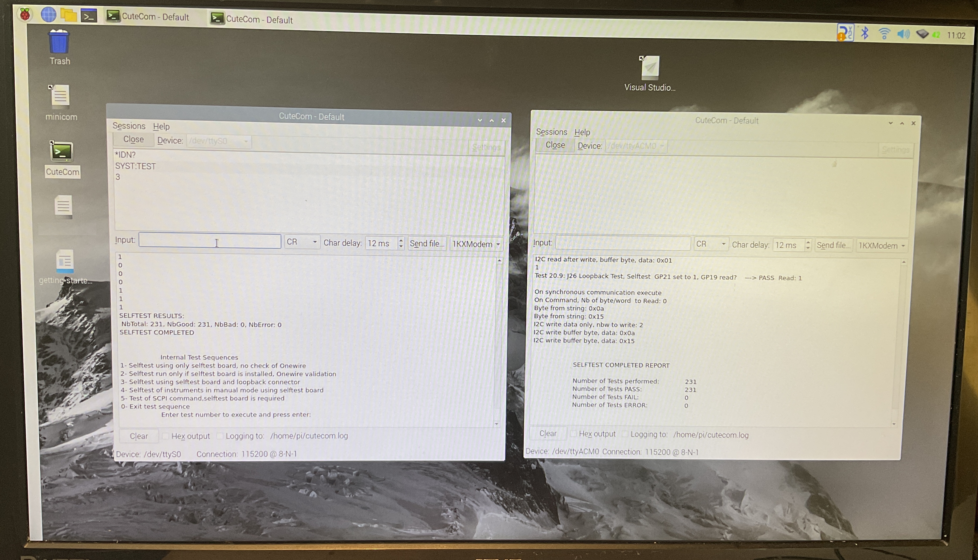This screenshot has height=560, width=978.
Task: Open Sessions menu in left CuteCom window
Action: [x=129, y=126]
